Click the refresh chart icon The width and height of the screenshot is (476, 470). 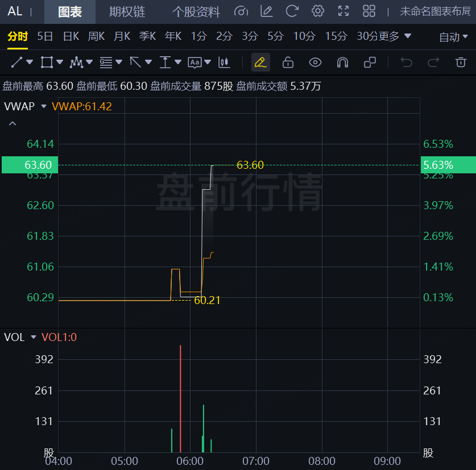pyautogui.click(x=292, y=11)
